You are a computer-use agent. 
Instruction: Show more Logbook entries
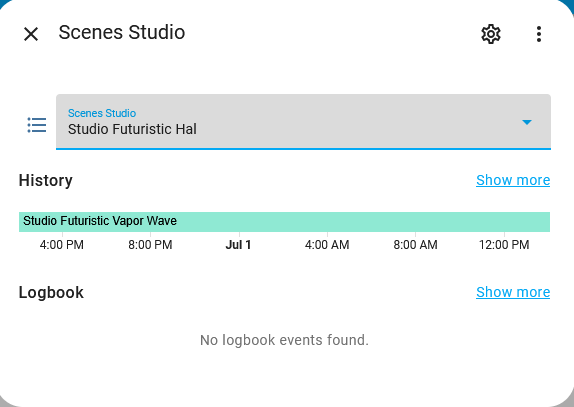coord(513,292)
